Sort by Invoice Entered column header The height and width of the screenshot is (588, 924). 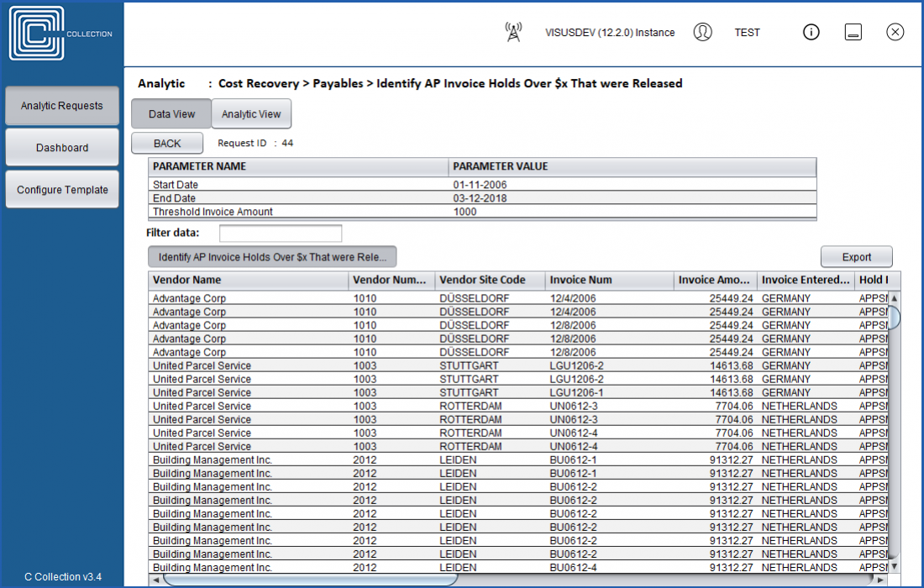point(806,281)
